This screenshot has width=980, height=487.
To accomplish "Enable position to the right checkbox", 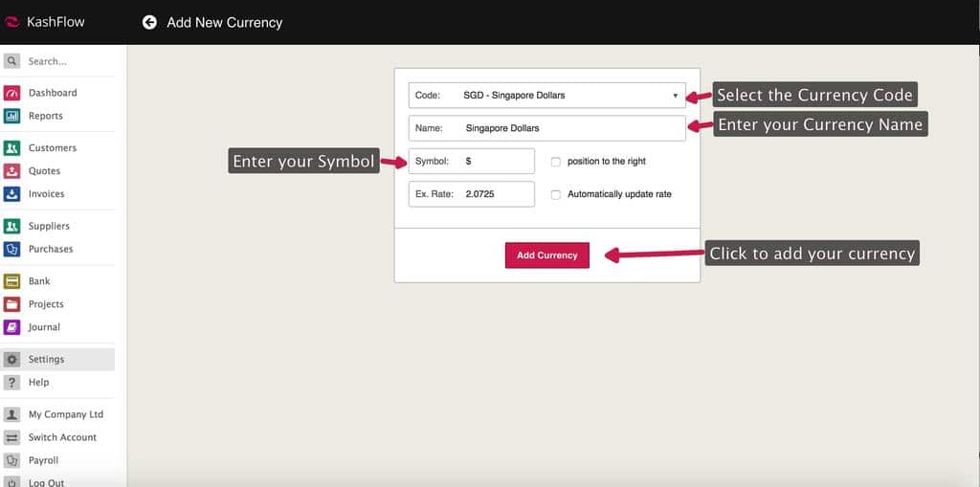I will [556, 162].
